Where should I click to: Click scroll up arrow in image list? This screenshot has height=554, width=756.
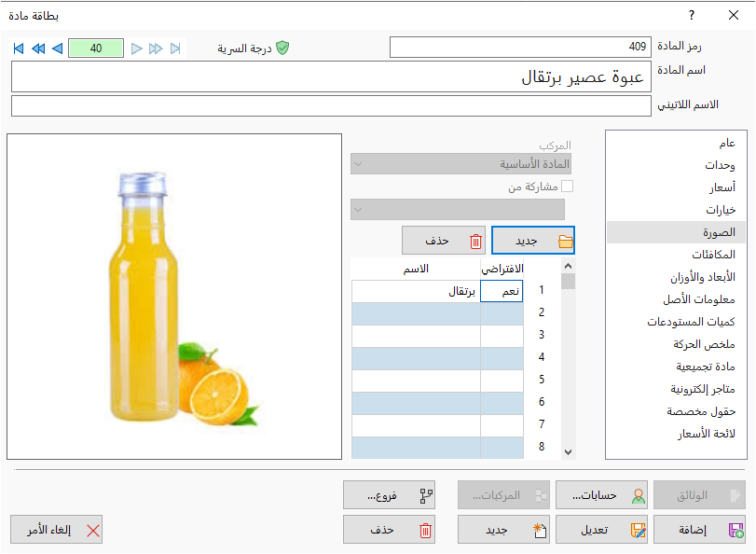point(568,266)
